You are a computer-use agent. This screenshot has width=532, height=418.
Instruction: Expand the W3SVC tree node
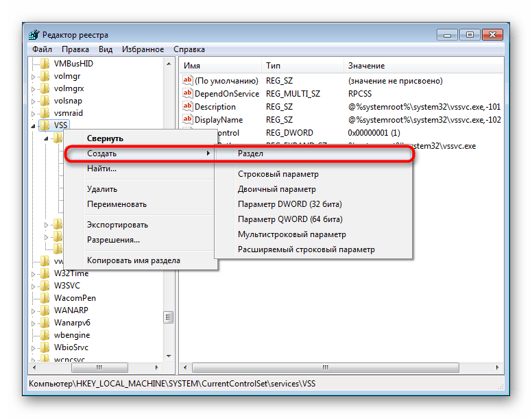pos(33,286)
